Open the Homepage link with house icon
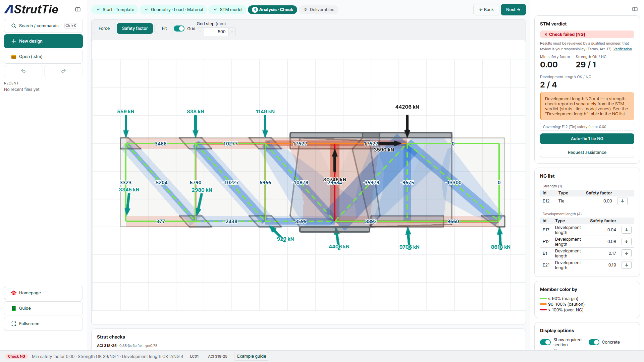The height and width of the screenshot is (362, 644). pyautogui.click(x=43, y=293)
